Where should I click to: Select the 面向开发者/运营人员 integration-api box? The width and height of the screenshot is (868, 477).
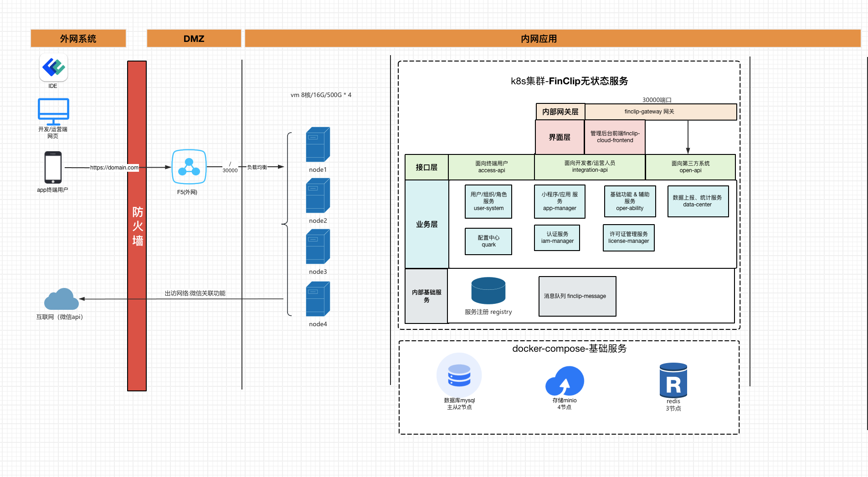coord(590,167)
